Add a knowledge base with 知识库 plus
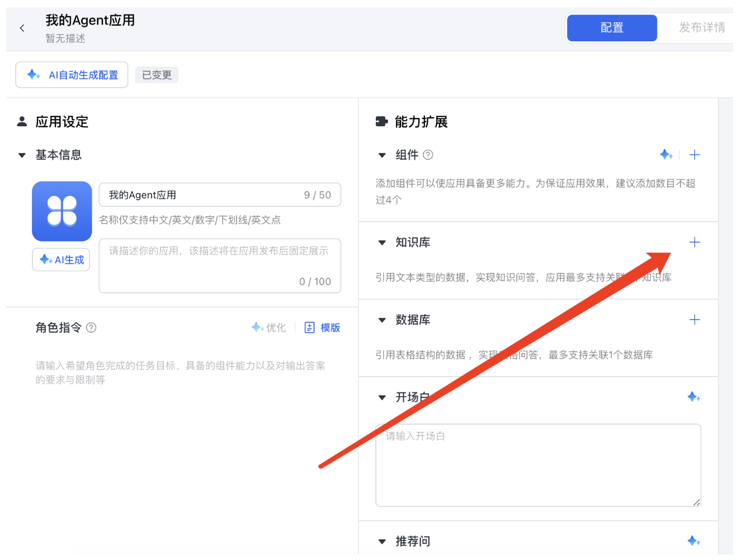The image size is (737, 560). (x=695, y=242)
